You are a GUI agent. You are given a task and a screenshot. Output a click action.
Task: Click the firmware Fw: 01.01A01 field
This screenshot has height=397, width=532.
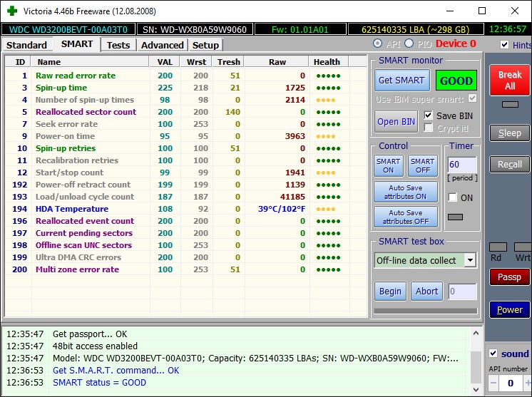(300, 29)
